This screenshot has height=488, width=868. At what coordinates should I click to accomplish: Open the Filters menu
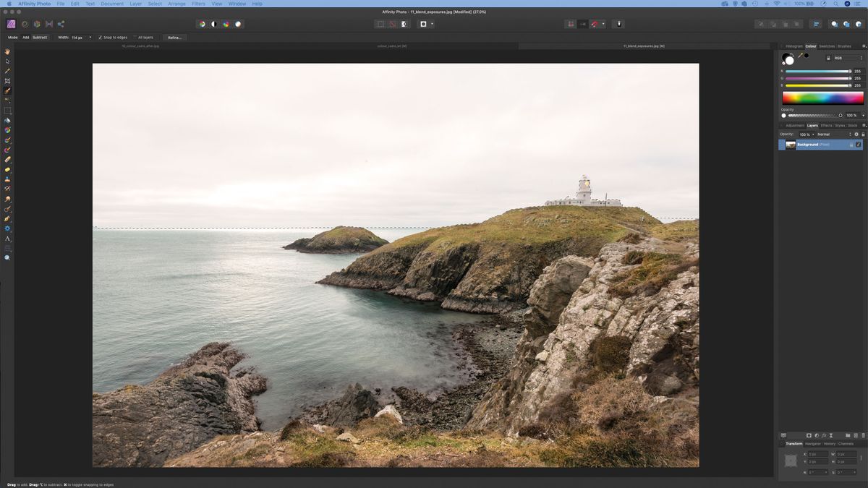click(197, 4)
